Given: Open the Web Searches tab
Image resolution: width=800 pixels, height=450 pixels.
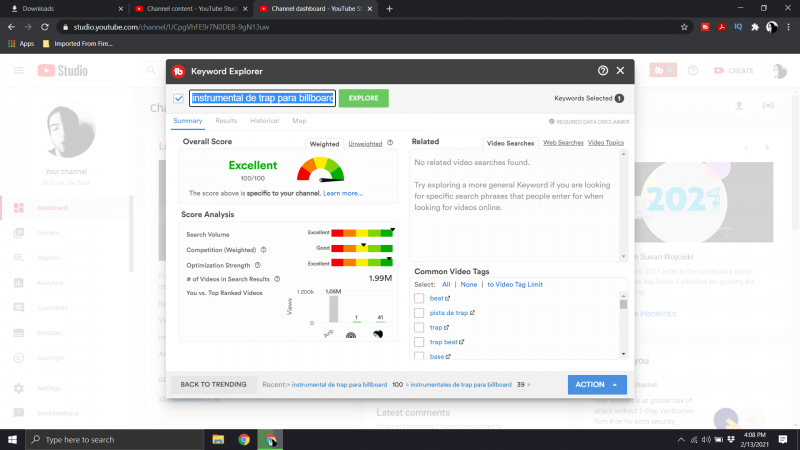Looking at the screenshot, I should point(563,143).
